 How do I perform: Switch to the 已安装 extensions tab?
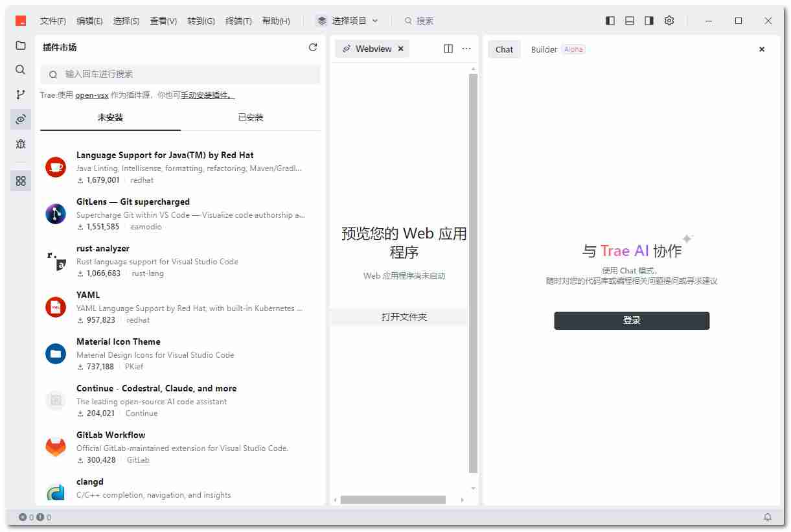(x=250, y=117)
